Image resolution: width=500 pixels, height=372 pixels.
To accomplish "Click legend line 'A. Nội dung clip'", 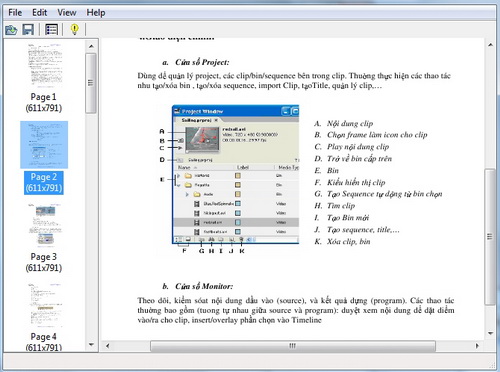I will (344, 123).
